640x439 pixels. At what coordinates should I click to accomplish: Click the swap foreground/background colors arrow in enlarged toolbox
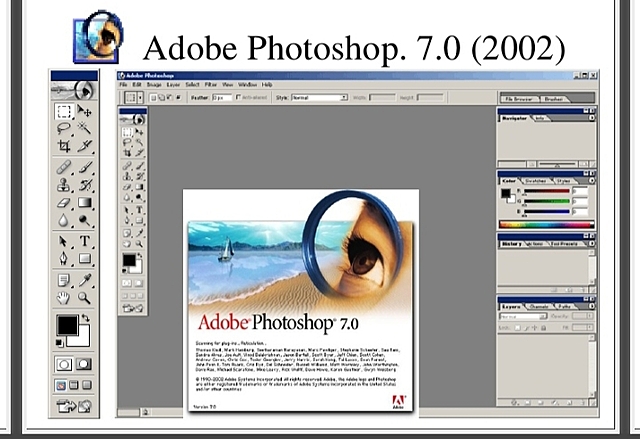pos(86,317)
